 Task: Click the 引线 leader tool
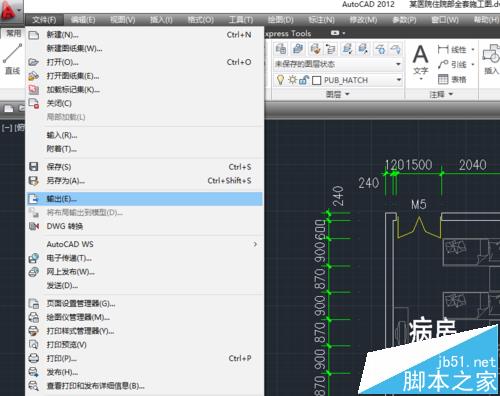tap(452, 64)
